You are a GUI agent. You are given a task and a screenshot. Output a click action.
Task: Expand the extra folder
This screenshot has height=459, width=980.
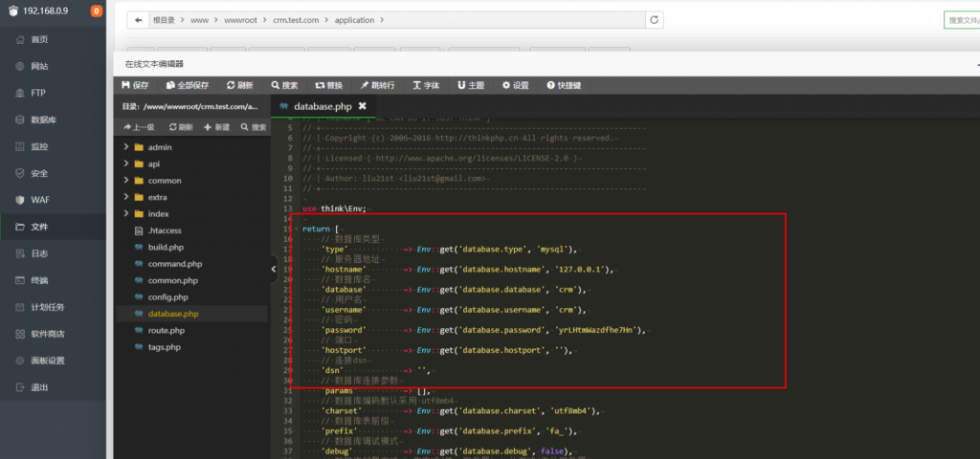[158, 197]
